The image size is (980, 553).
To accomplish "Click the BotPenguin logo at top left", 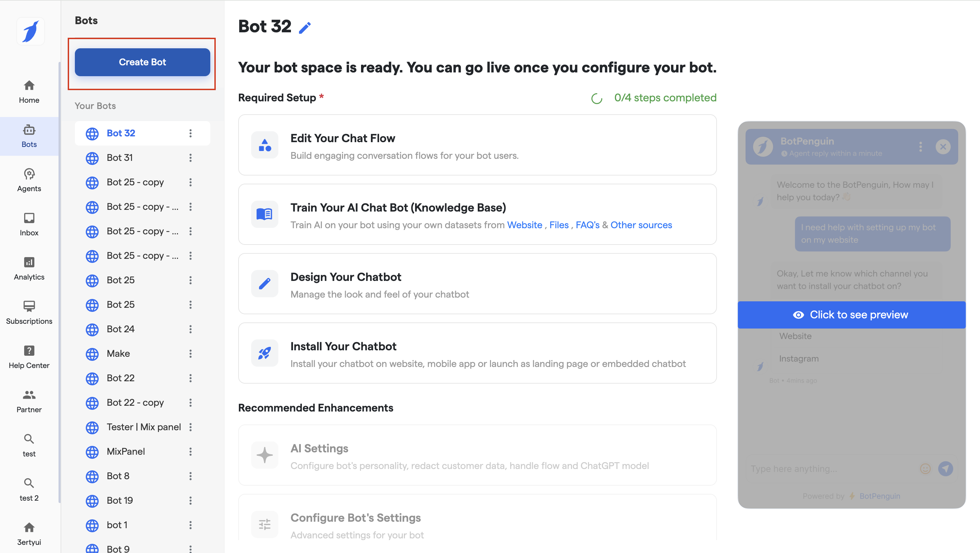I will (x=30, y=31).
